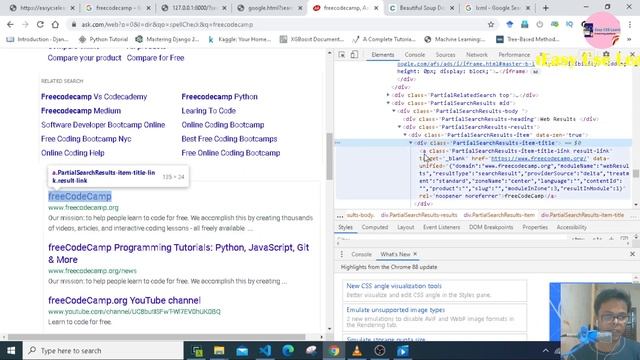Go back using the browser back arrow

(x=10, y=24)
